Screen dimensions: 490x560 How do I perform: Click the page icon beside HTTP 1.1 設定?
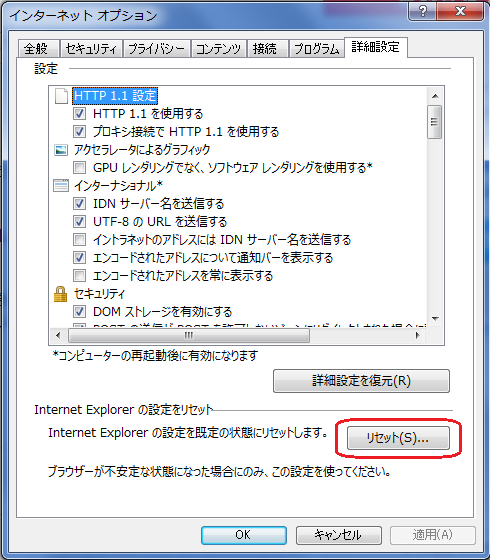(61, 96)
